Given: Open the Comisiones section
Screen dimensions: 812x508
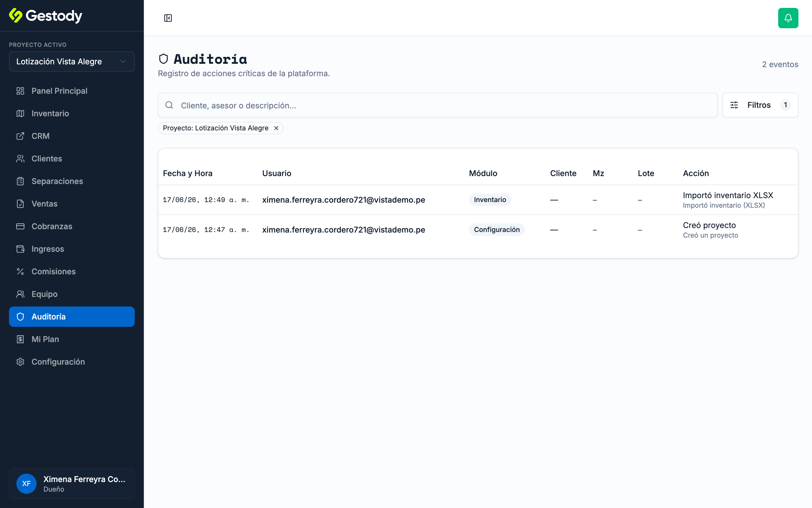Looking at the screenshot, I should pyautogui.click(x=72, y=271).
